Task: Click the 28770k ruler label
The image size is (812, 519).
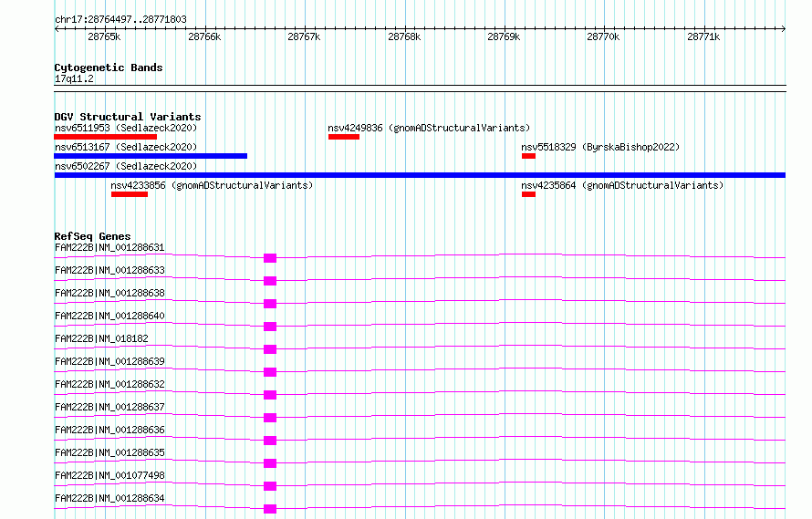Action: pyautogui.click(x=603, y=36)
